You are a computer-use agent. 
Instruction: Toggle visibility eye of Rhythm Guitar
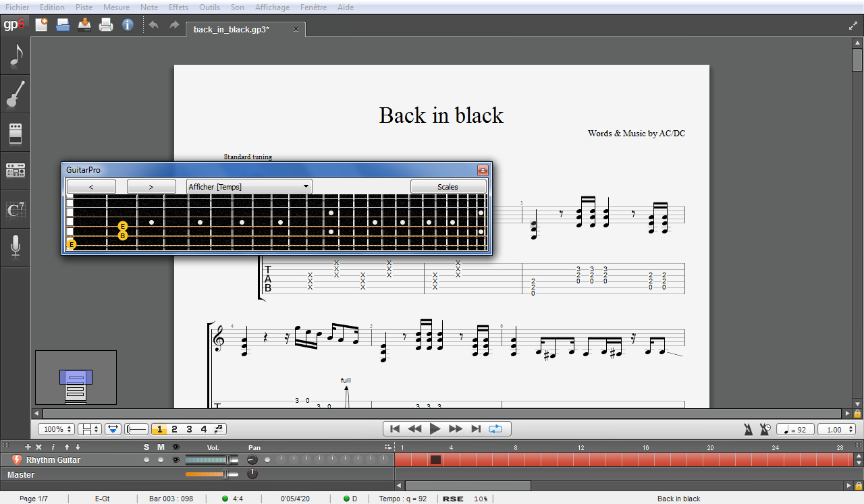tap(176, 459)
